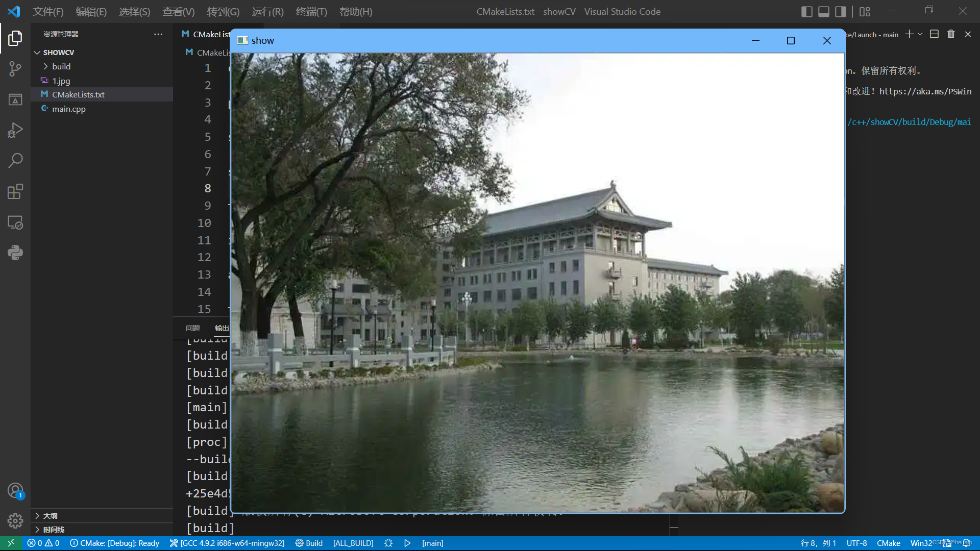Toggle the secondary sidebar layout button
Viewport: 980px width, 551px height.
[840, 11]
